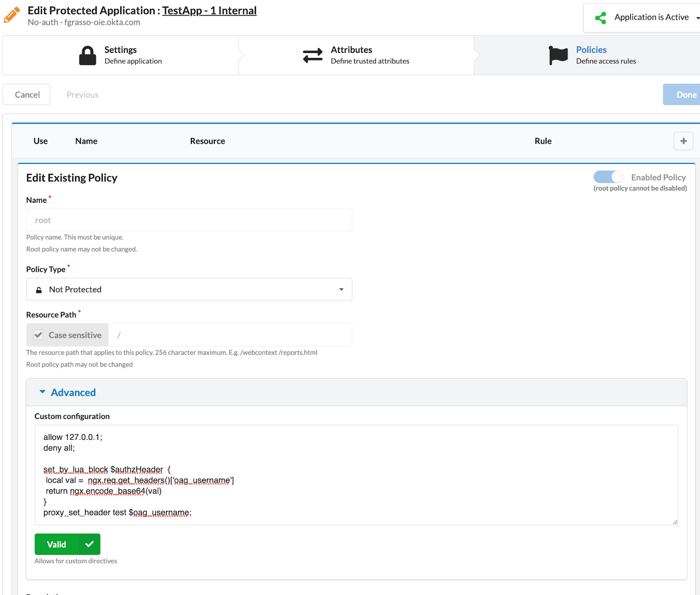Click the resize handle of configuration box
The image size is (700, 595).
coord(675,522)
